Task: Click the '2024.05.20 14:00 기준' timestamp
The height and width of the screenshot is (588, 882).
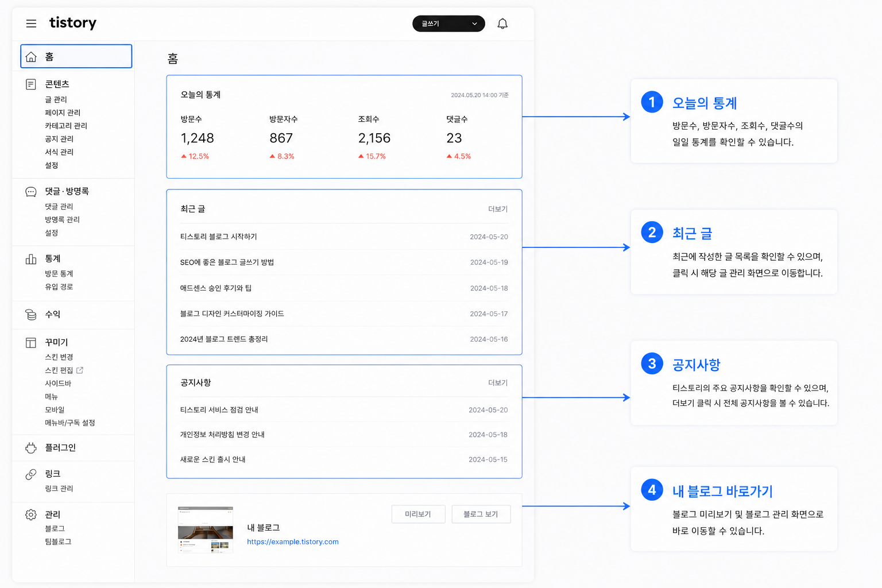Action: tap(479, 95)
